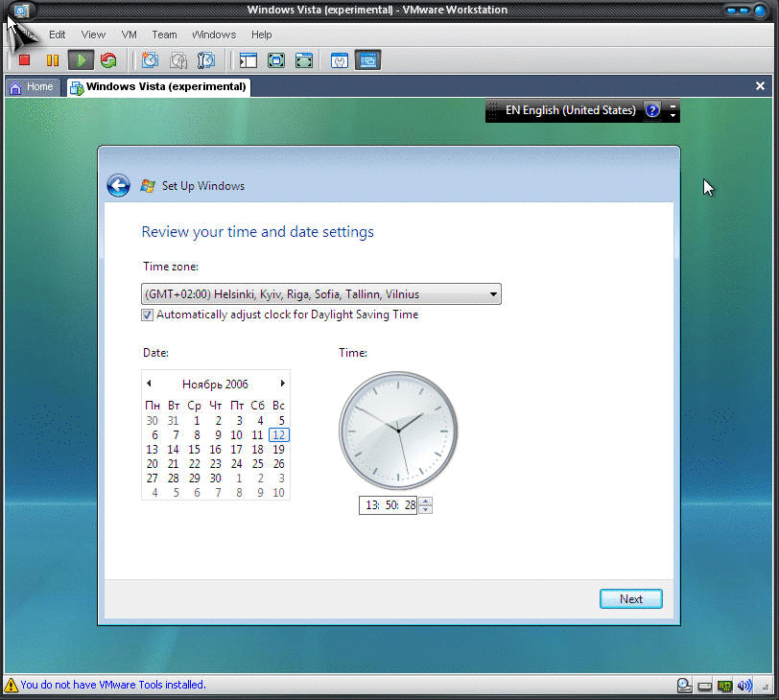Open the Windows menu
Screen dimensions: 779x700
tap(214, 35)
